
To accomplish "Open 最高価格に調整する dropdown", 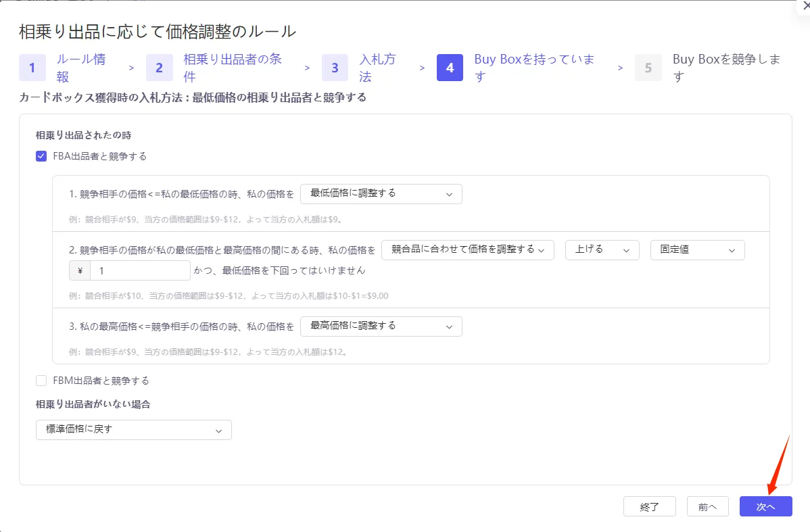I will tap(381, 327).
